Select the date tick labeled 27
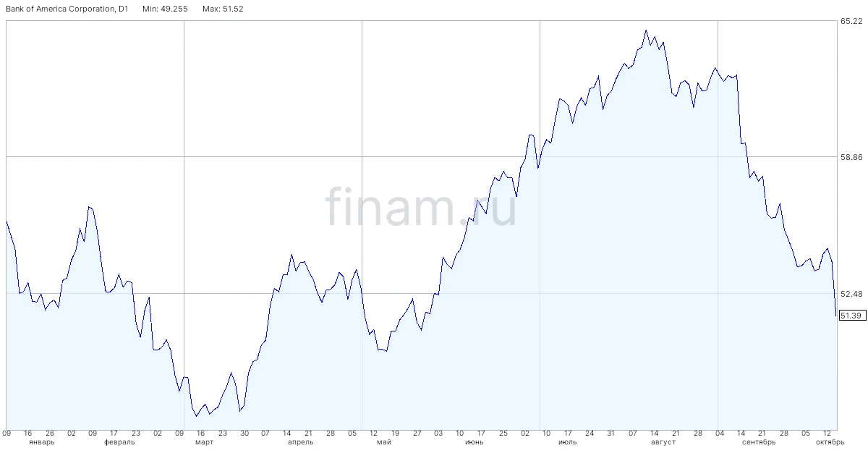868x456 pixels. [x=417, y=433]
